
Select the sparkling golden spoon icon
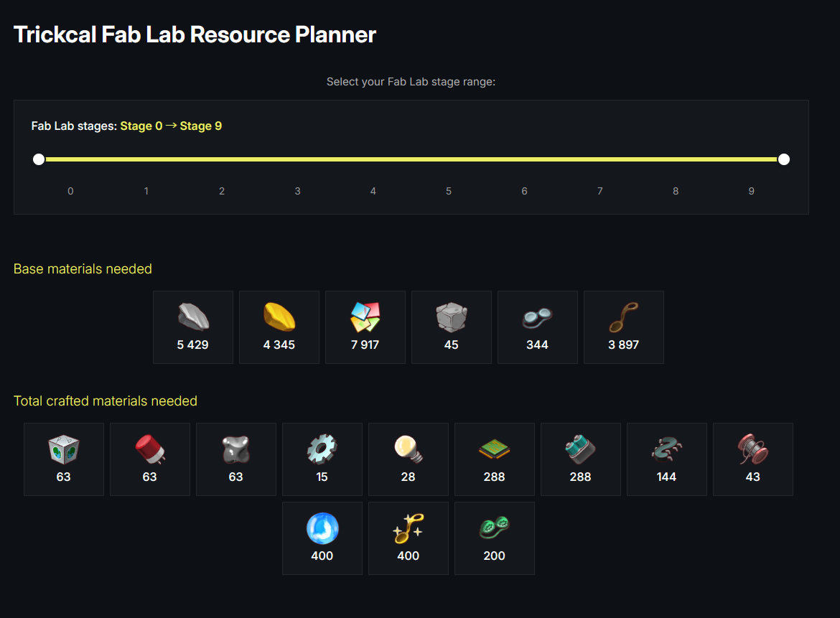[408, 528]
